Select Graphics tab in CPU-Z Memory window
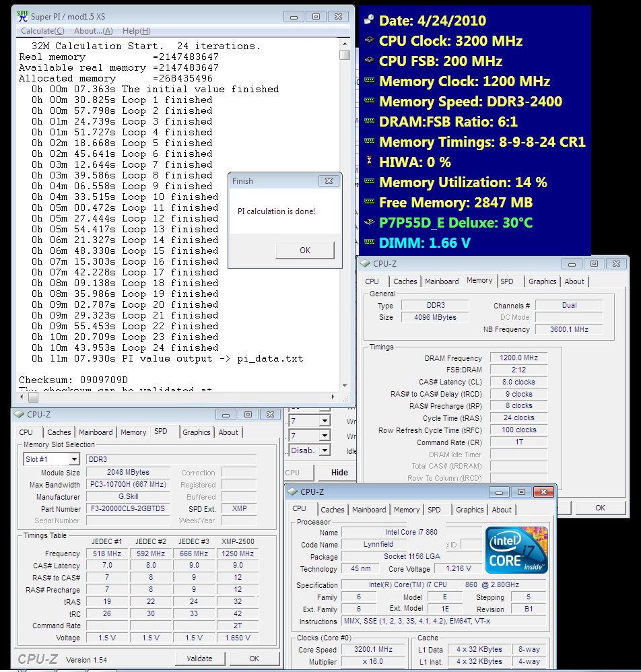Image resolution: width=641 pixels, height=672 pixels. coord(542,281)
